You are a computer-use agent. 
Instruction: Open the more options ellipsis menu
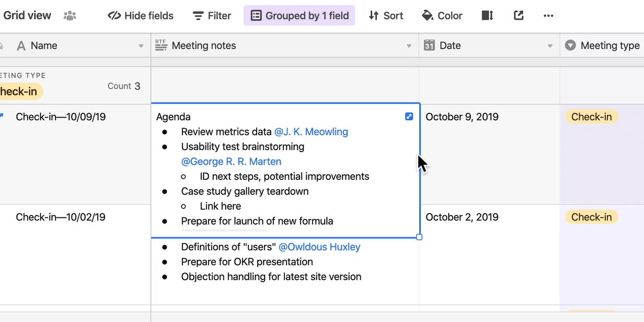[548, 16]
